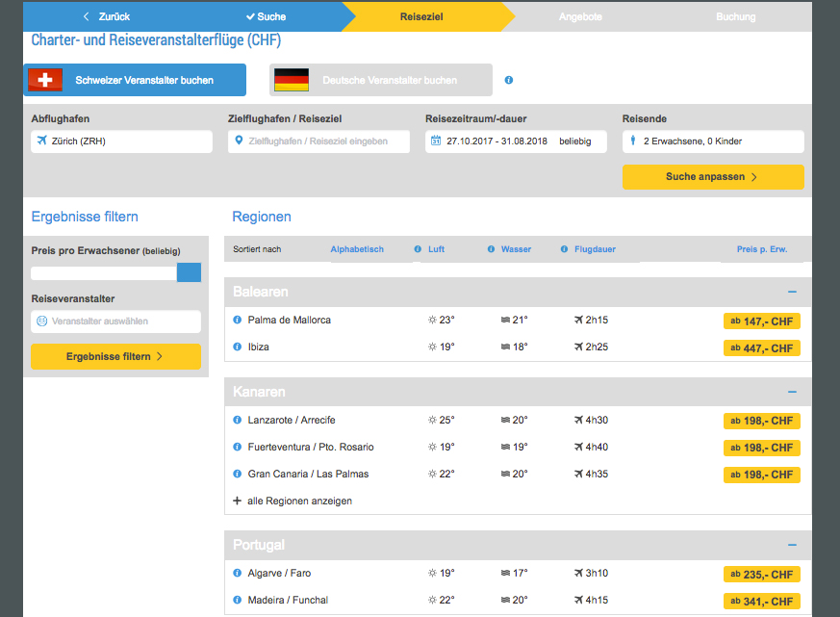
Task: Click the calendar icon in Reisezeitraum field
Action: pos(436,141)
